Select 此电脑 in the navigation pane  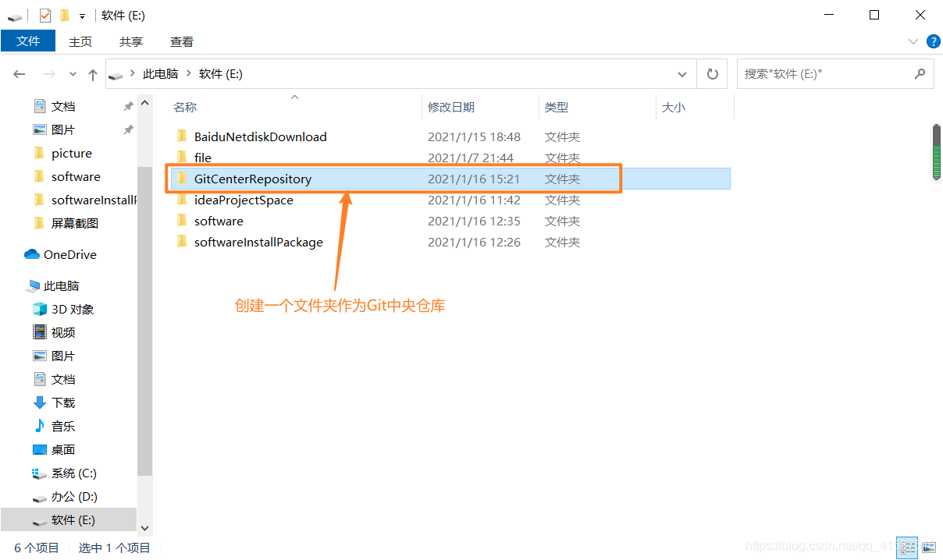[61, 285]
